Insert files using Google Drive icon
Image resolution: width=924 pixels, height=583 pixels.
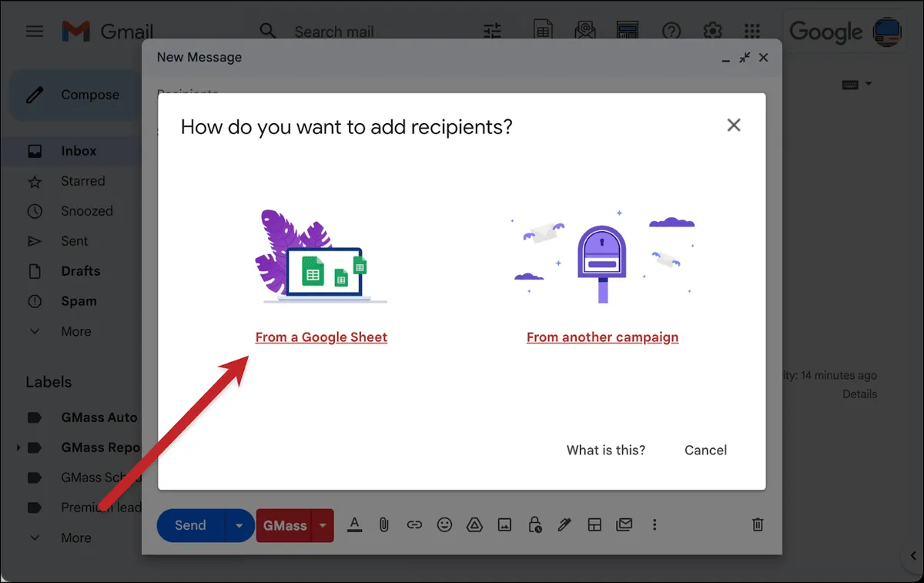474,524
